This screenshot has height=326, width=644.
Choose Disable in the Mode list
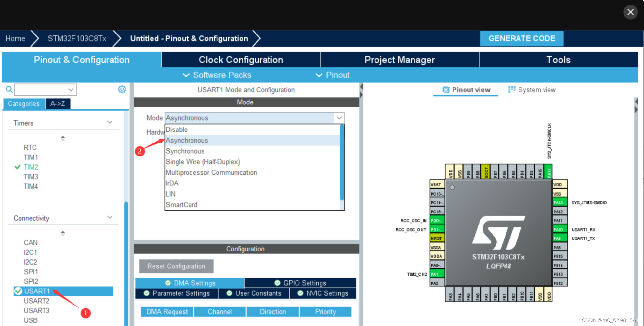coord(252,129)
